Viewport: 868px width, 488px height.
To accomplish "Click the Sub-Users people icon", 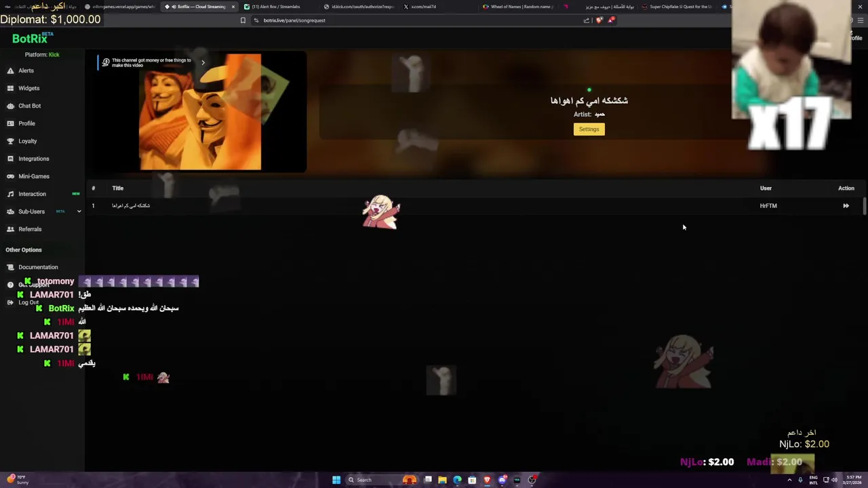I will pyautogui.click(x=10, y=211).
